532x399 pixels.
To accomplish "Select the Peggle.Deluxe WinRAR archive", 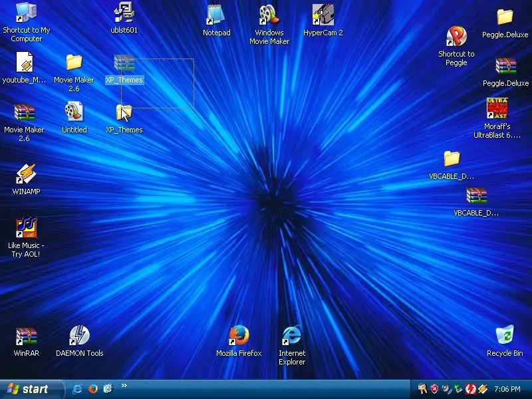I will (505, 65).
